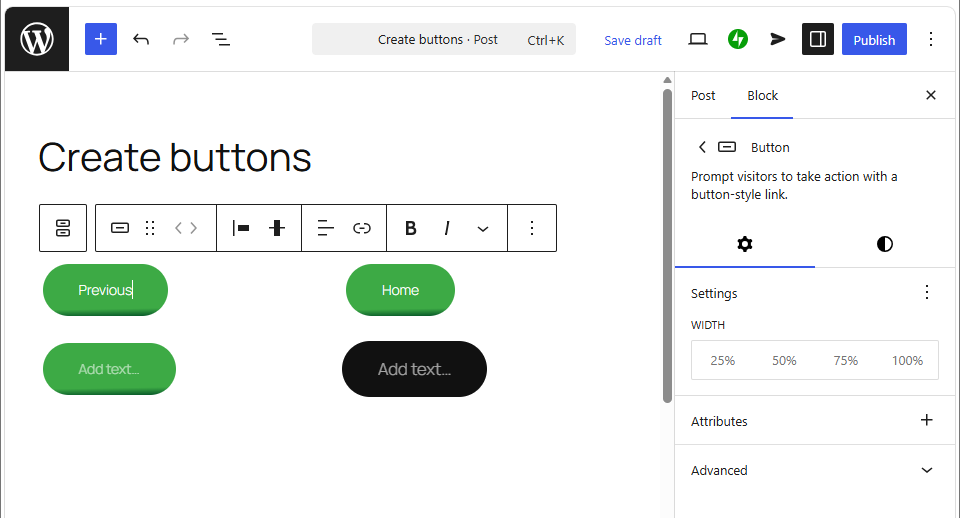Click the Publish button
Image resolution: width=960 pixels, height=518 pixels.
pyautogui.click(x=874, y=39)
